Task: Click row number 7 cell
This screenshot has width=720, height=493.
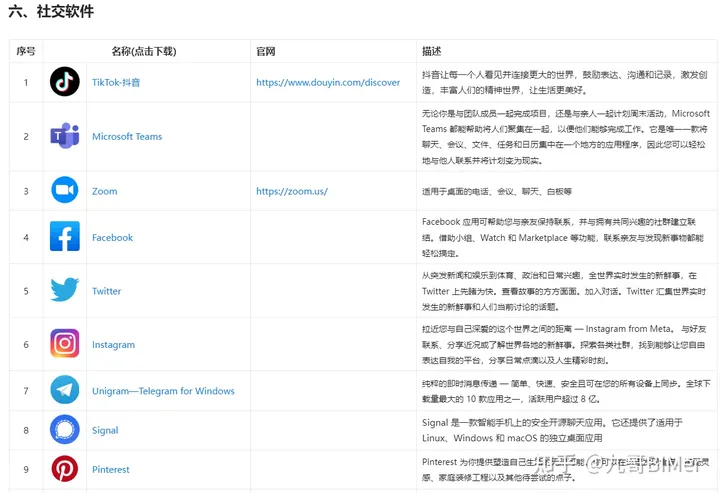Action: (x=26, y=391)
